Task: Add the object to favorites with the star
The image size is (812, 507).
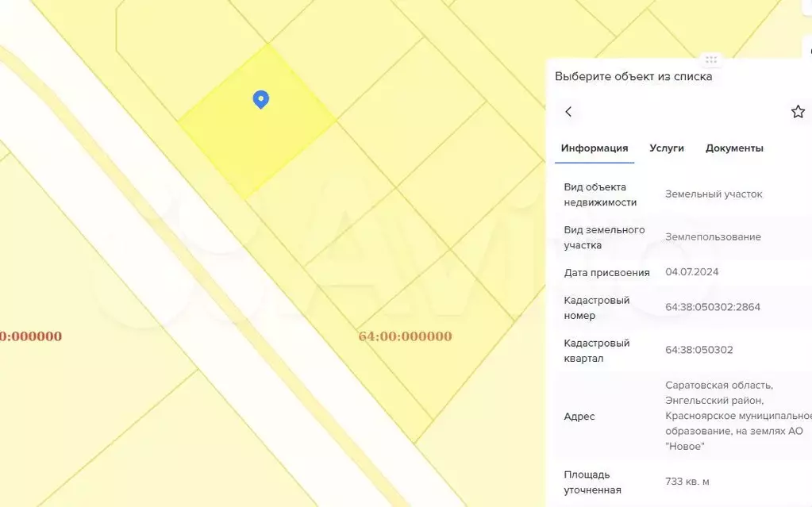Action: coord(798,112)
